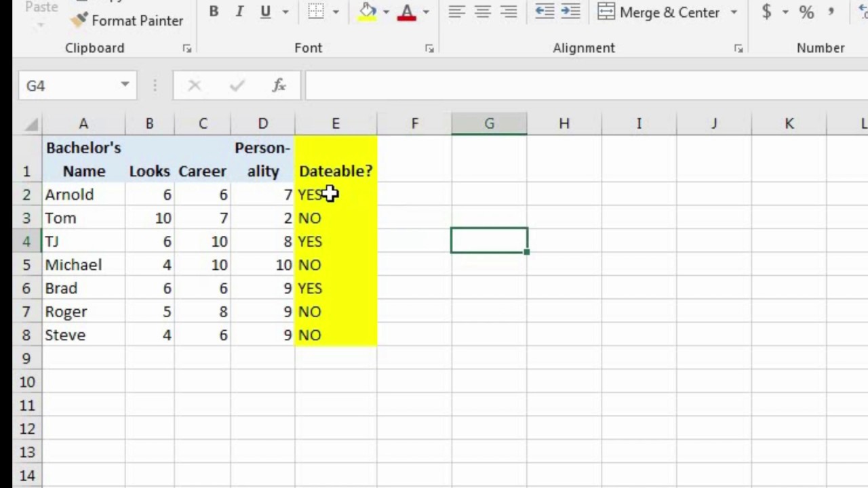The image size is (868, 488).
Task: Align text left
Action: (457, 12)
